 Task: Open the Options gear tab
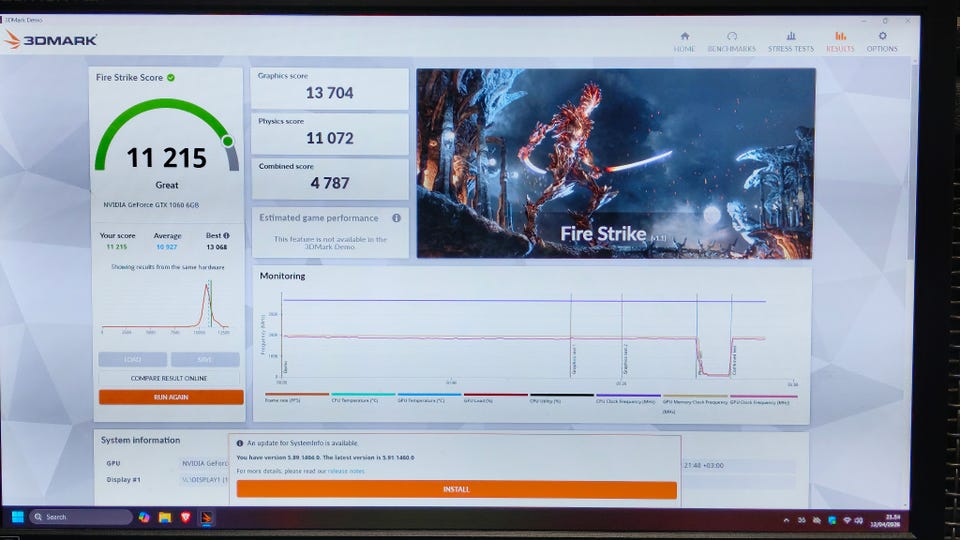click(882, 42)
